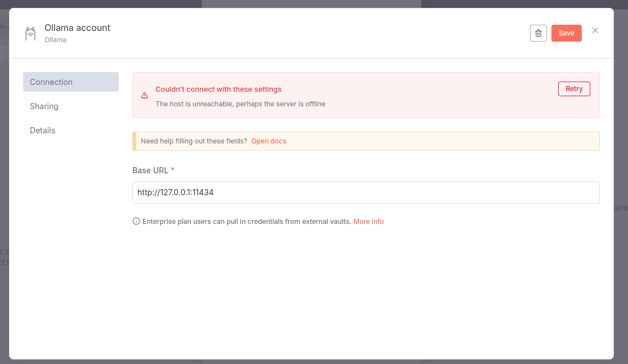Click the Ollama llama logo icon

30,34
